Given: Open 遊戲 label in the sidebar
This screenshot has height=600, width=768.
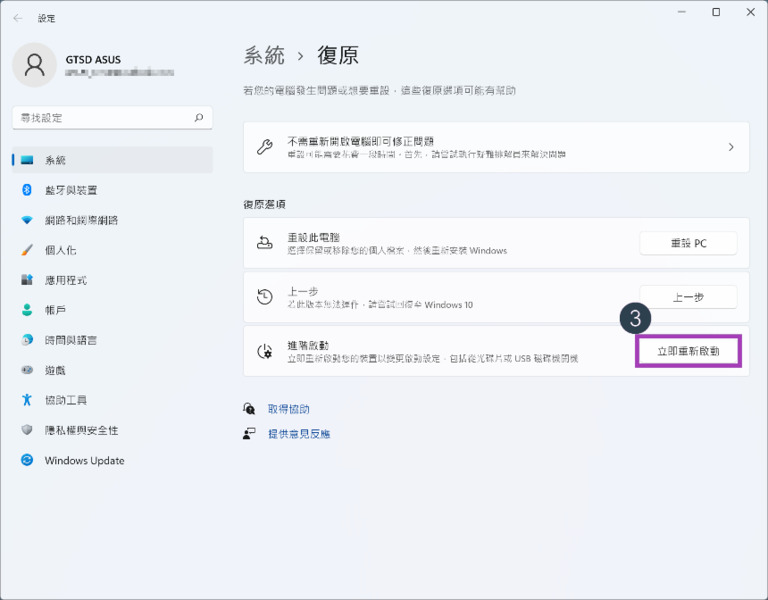Looking at the screenshot, I should point(55,370).
